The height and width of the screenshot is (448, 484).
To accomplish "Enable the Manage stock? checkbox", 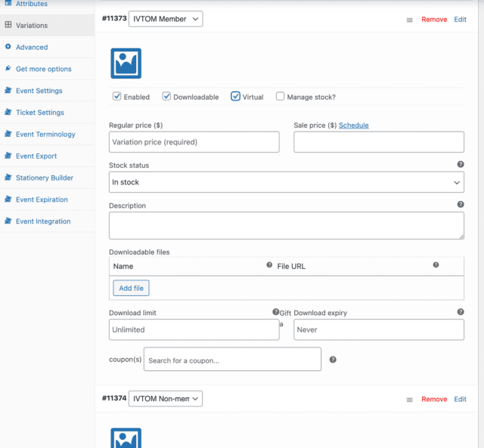I will coord(281,97).
